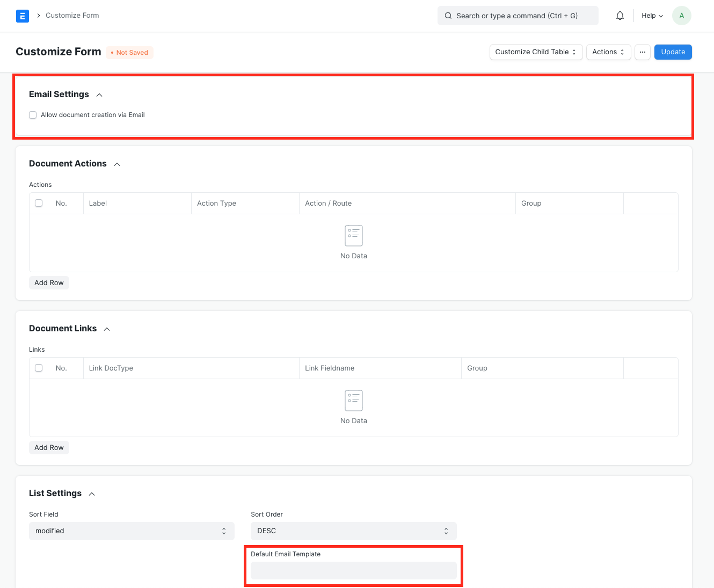Open the notifications bell
714x588 pixels.
(x=620, y=16)
